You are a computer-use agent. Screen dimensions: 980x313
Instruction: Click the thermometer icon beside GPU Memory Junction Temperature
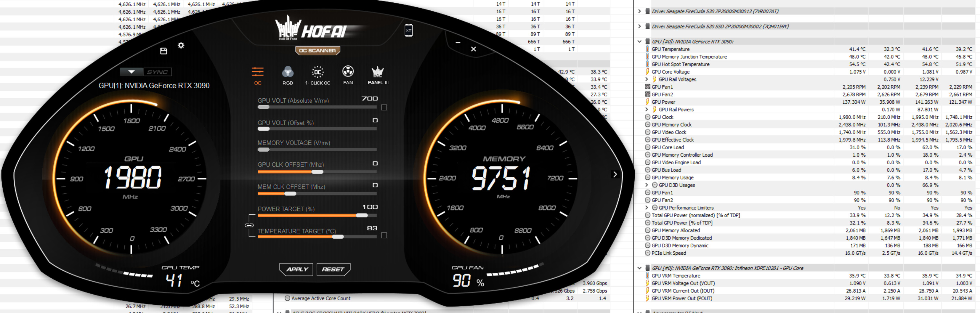click(647, 57)
